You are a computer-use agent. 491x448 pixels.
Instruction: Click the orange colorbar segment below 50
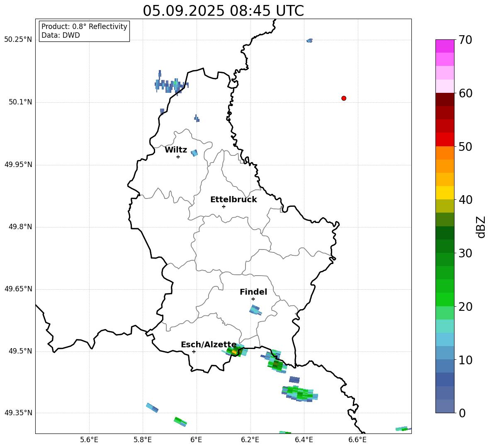(445, 153)
